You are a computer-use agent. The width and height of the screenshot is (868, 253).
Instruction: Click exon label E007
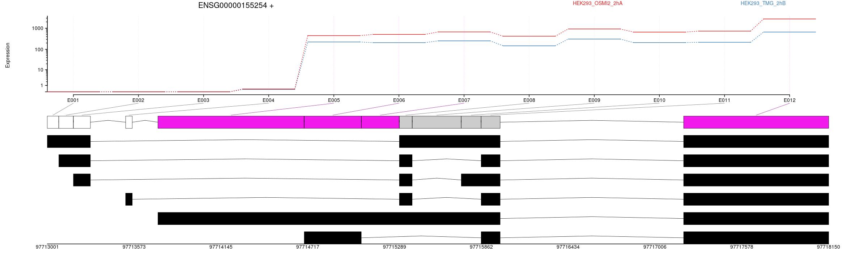coord(464,100)
